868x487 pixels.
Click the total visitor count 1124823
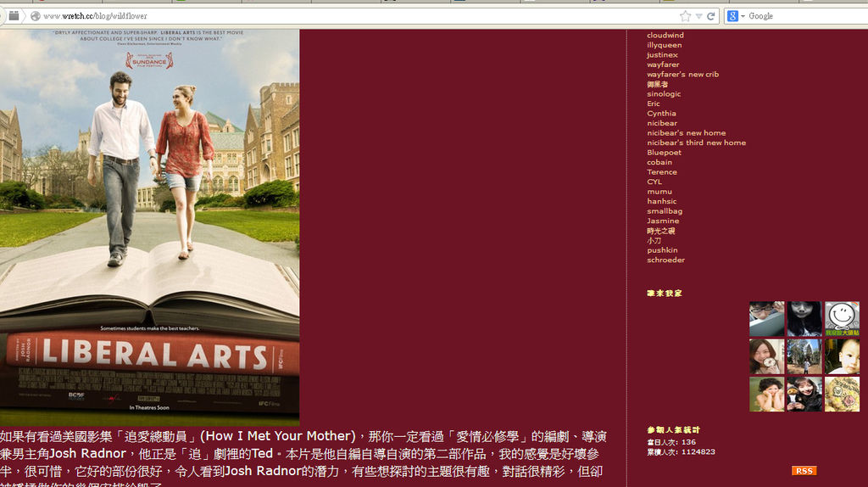pos(698,452)
